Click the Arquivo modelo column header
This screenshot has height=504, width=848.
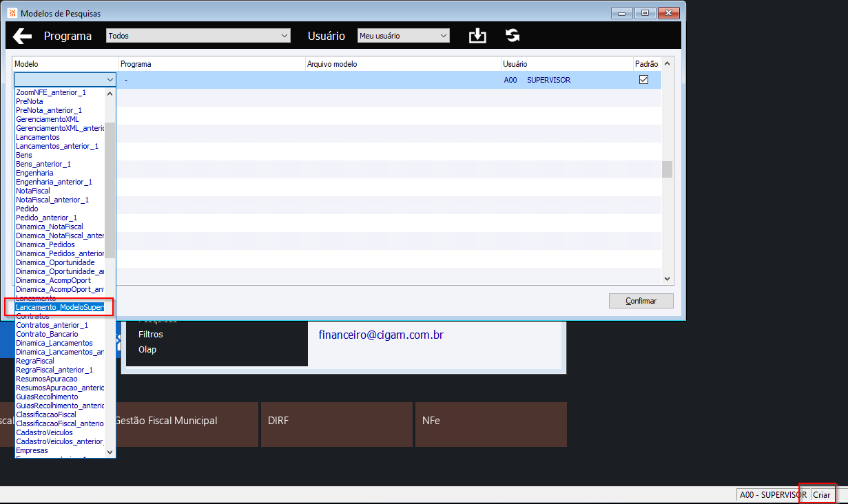(x=404, y=64)
